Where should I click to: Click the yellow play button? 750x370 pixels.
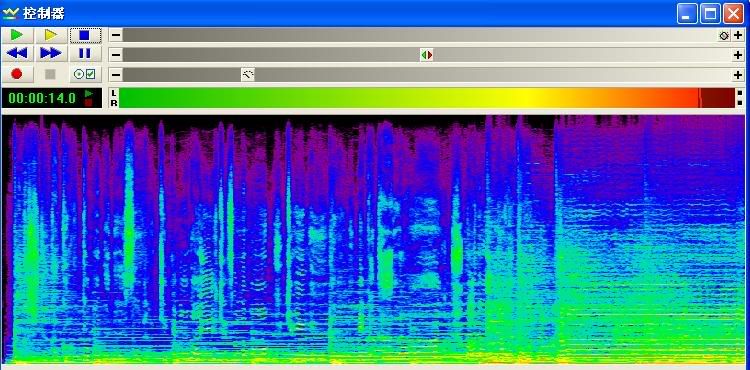coord(51,35)
